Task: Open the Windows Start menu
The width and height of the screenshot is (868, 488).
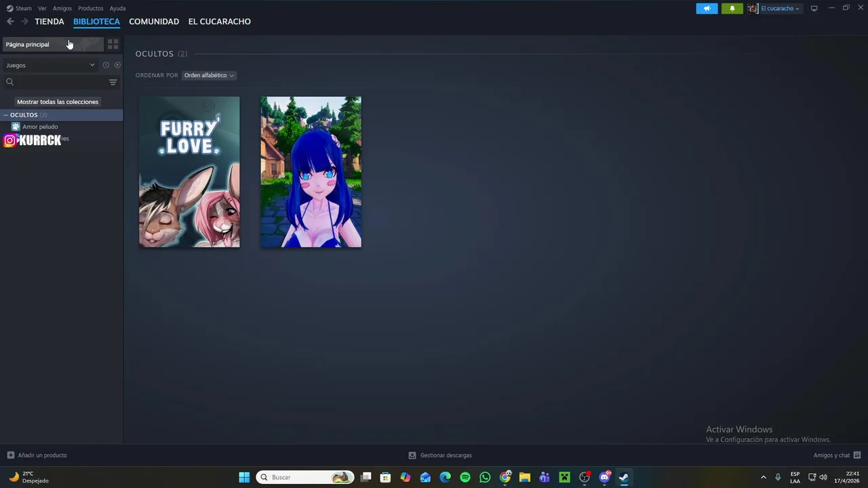Action: [x=244, y=477]
